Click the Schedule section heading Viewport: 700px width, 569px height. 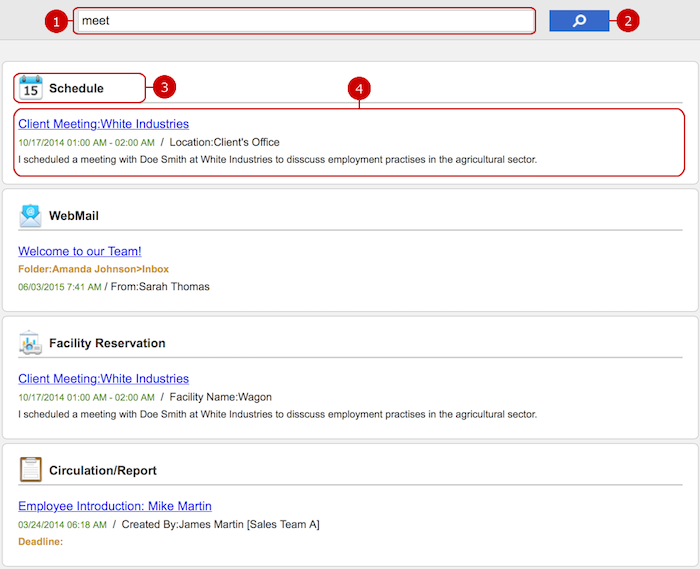(x=76, y=88)
